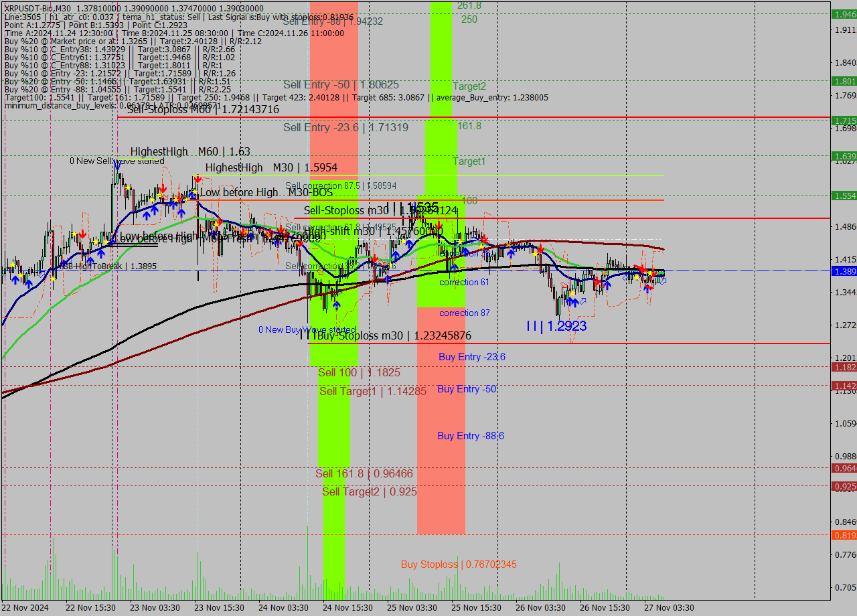Click the green 1.715 price tag
857x616 pixels.
click(844, 121)
